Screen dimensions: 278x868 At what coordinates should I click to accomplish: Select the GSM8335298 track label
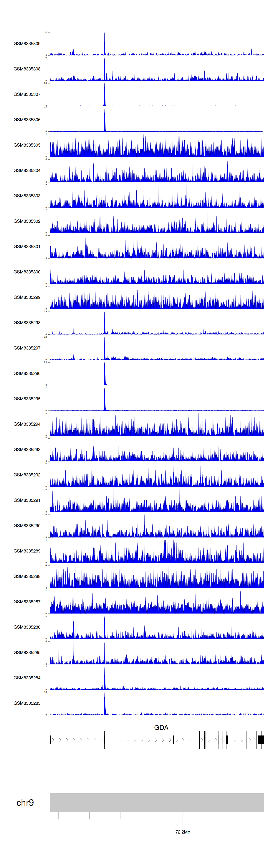pos(27,322)
